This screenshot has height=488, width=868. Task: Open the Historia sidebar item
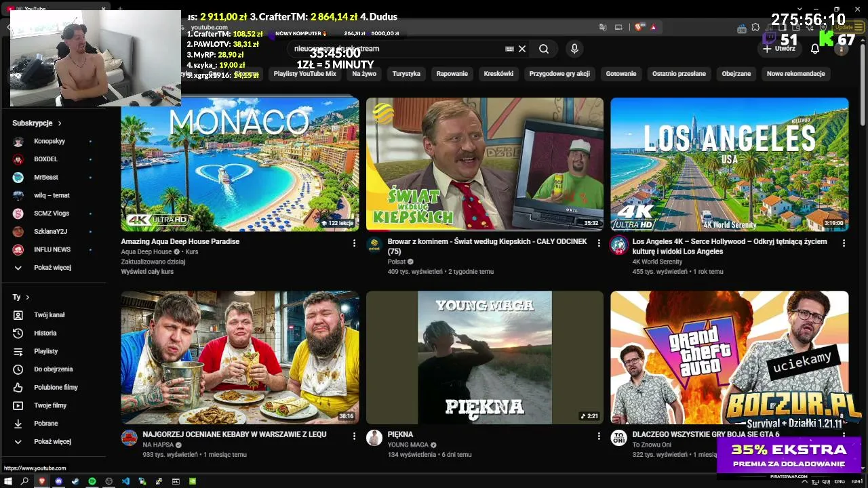(x=45, y=333)
